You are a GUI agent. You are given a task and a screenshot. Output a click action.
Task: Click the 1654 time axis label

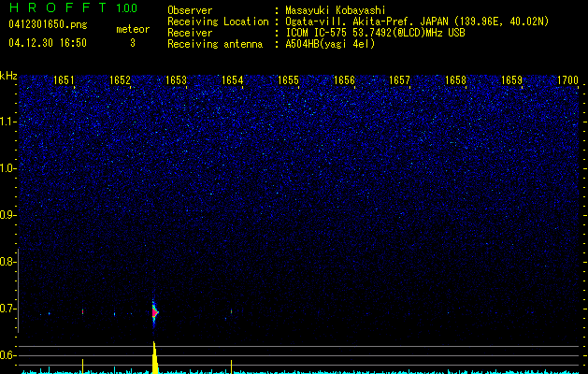(x=232, y=79)
